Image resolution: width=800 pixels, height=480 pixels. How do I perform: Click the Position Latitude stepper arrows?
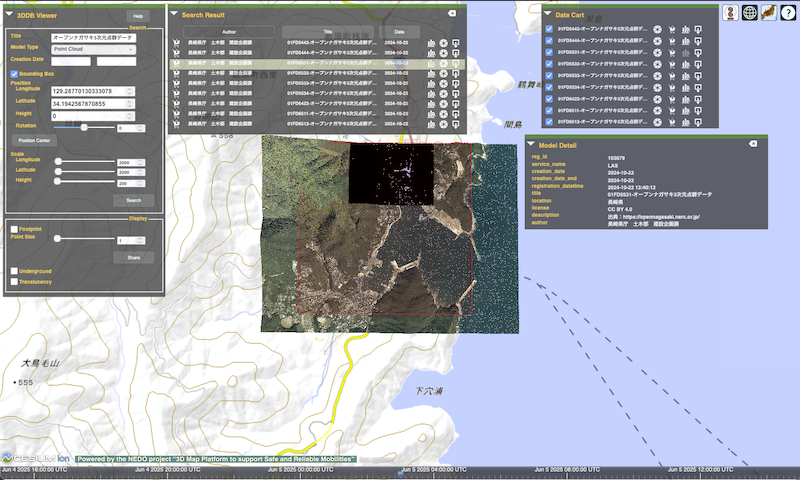pyautogui.click(x=130, y=104)
